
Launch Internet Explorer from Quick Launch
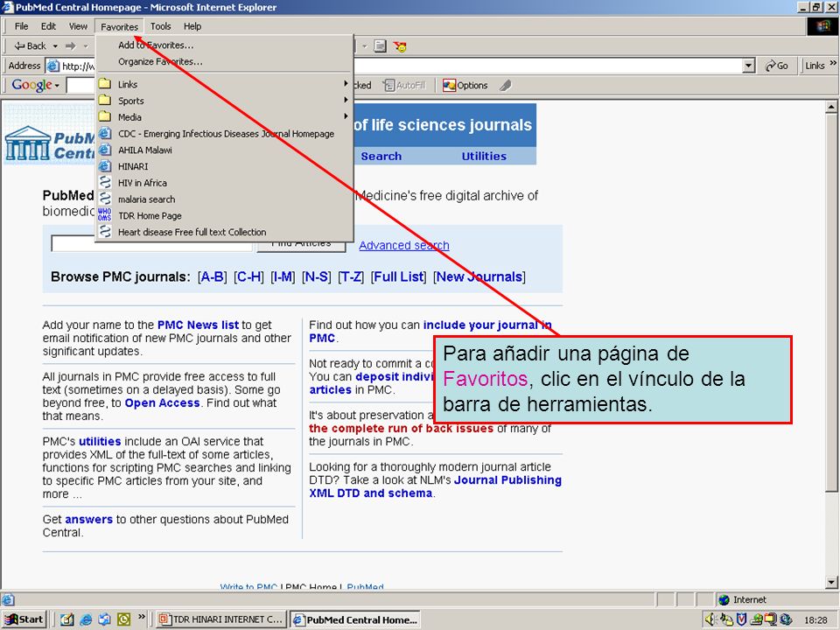point(86,619)
